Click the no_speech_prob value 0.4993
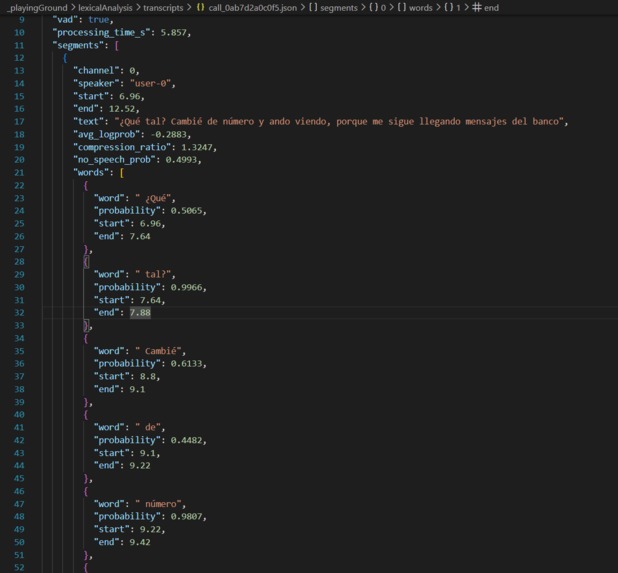The height and width of the screenshot is (573, 618). pos(181,160)
